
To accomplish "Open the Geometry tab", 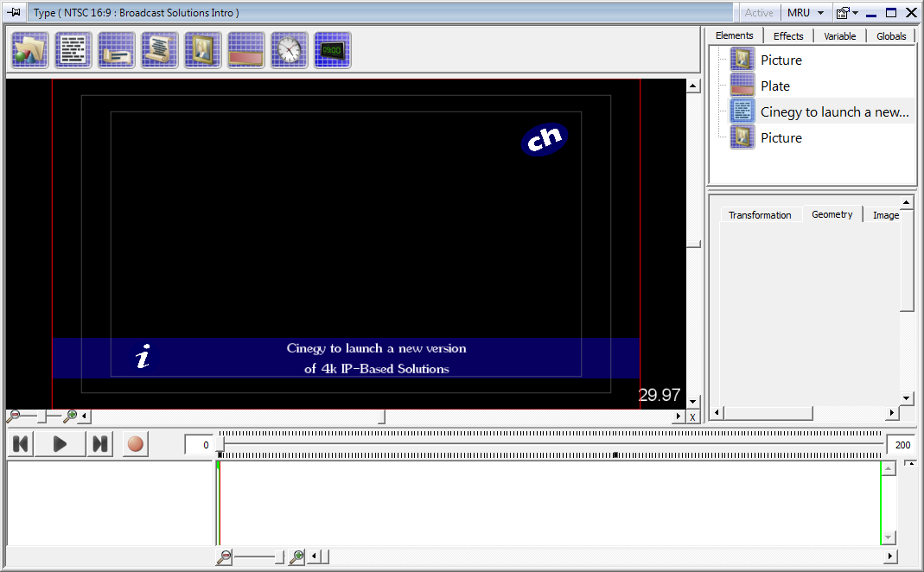I will click(x=832, y=214).
